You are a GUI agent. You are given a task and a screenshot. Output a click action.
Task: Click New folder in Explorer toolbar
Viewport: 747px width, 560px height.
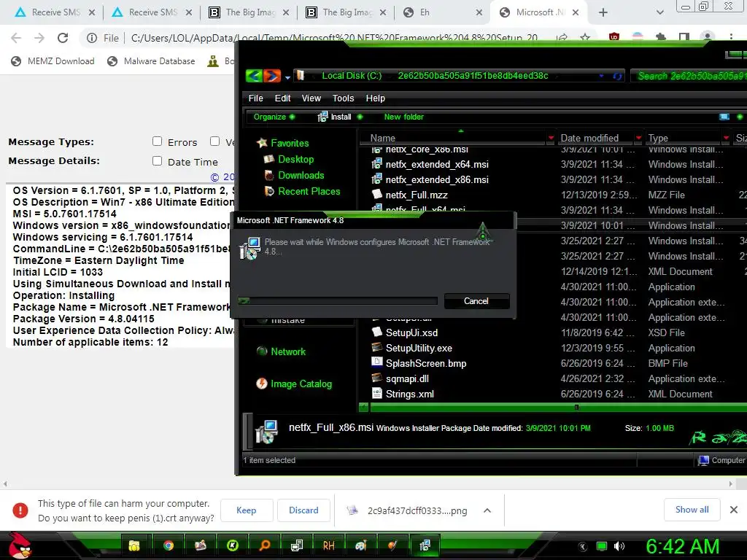click(x=403, y=117)
